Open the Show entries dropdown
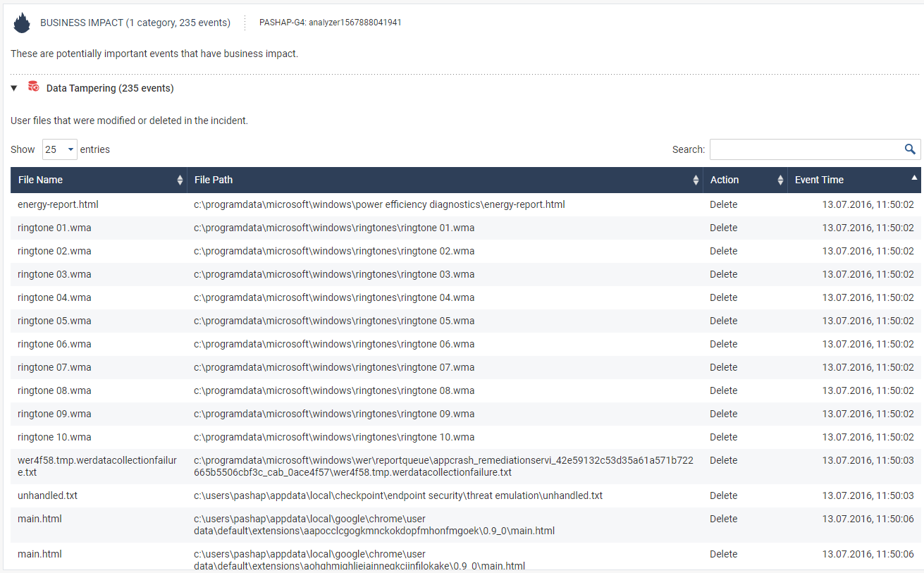 pyautogui.click(x=59, y=149)
